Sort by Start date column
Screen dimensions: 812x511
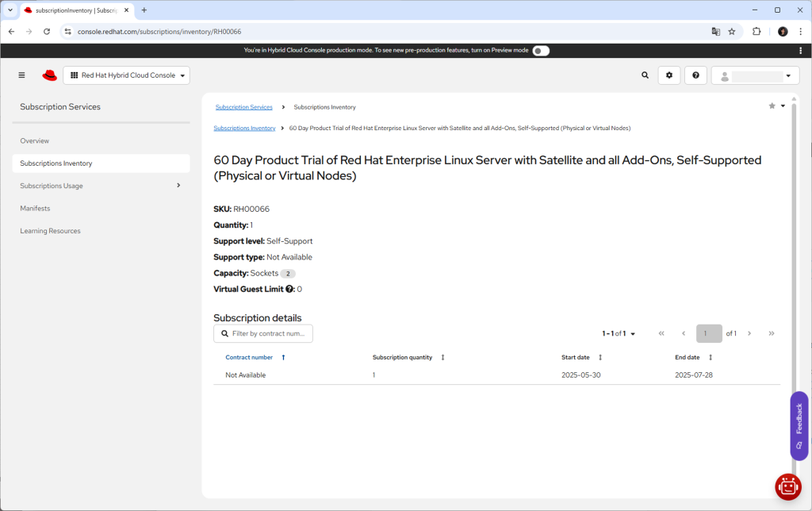pos(582,357)
